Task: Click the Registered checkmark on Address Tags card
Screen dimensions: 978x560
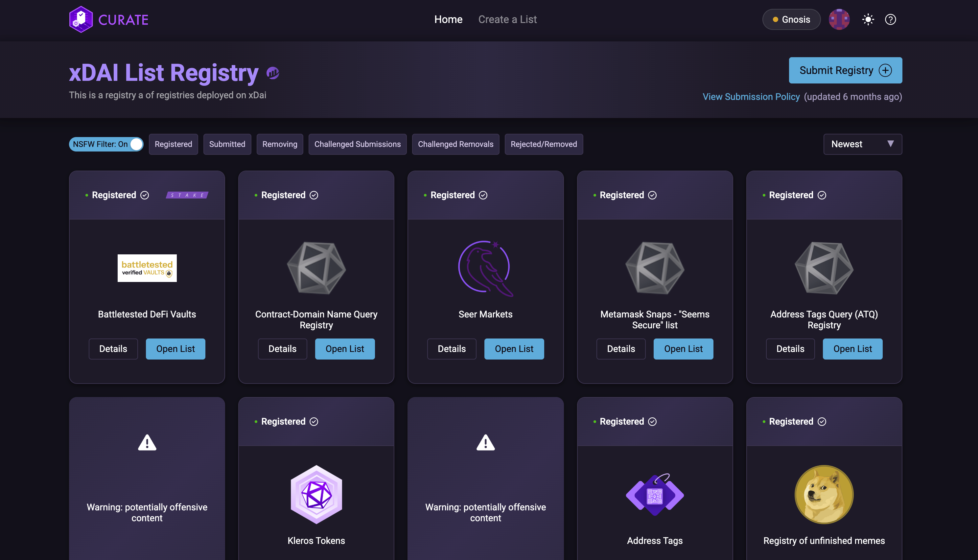Action: coord(652,422)
